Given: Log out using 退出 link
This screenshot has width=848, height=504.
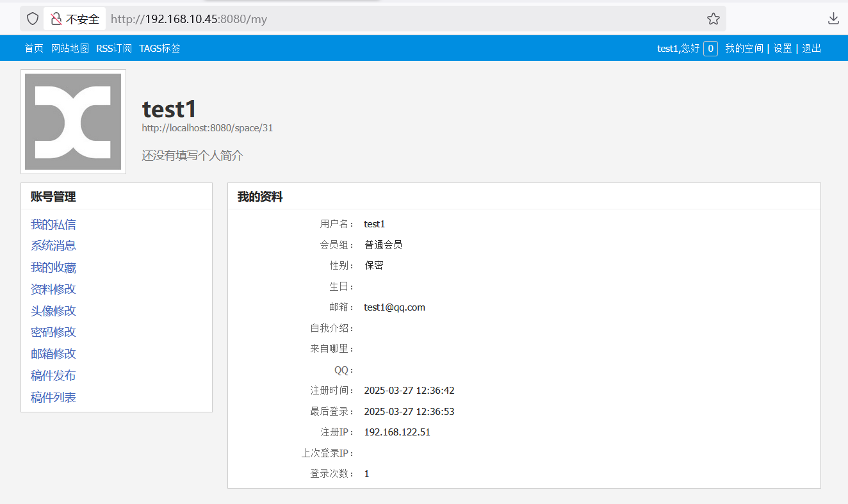Looking at the screenshot, I should [811, 49].
